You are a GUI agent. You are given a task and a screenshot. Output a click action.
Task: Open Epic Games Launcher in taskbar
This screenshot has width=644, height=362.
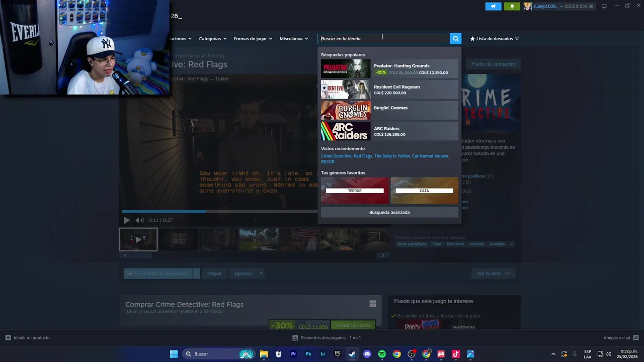coord(338,354)
